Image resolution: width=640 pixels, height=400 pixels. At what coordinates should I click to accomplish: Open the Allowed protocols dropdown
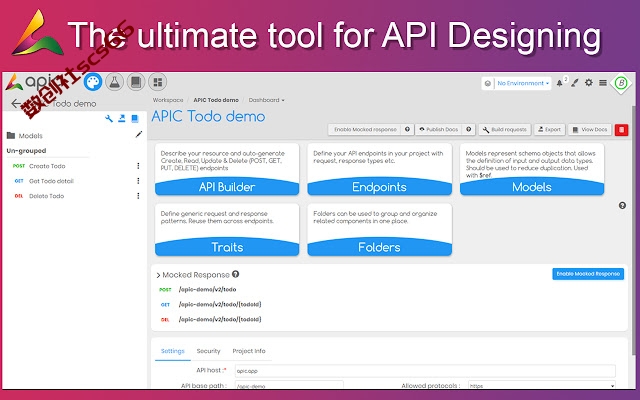(542, 385)
